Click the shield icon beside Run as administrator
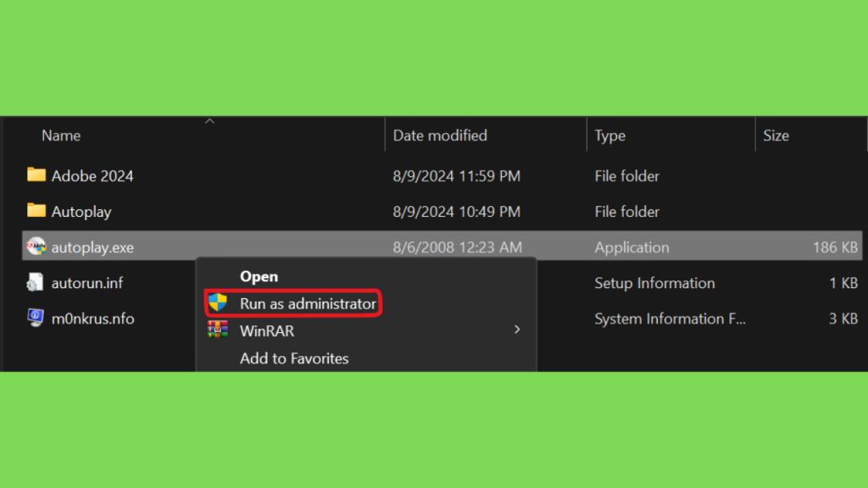868x488 pixels. [218, 302]
